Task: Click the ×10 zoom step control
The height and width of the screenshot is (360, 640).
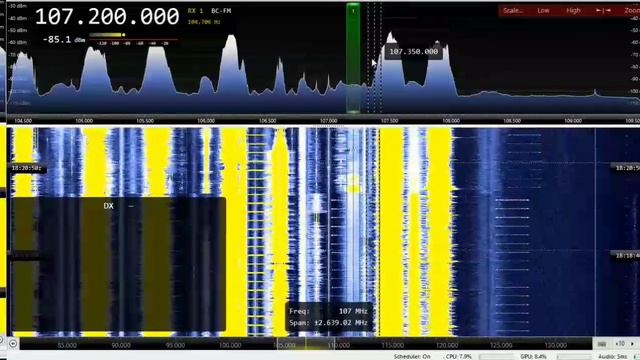Action: coord(620,344)
